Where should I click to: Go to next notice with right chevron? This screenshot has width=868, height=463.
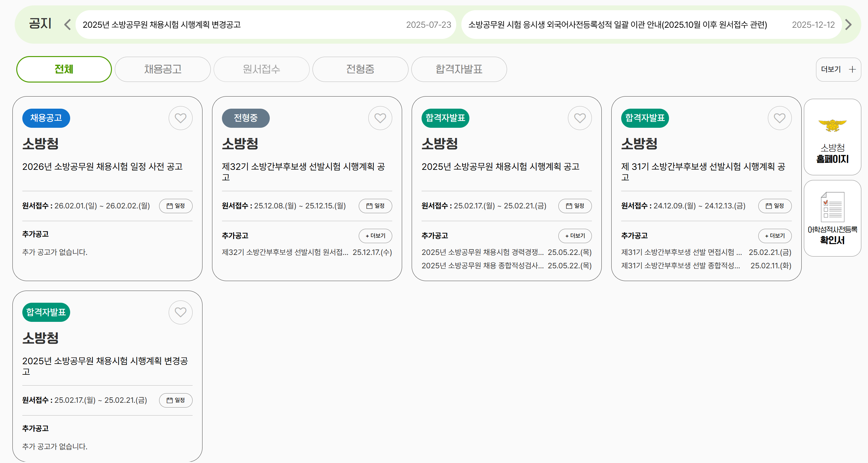tap(849, 25)
